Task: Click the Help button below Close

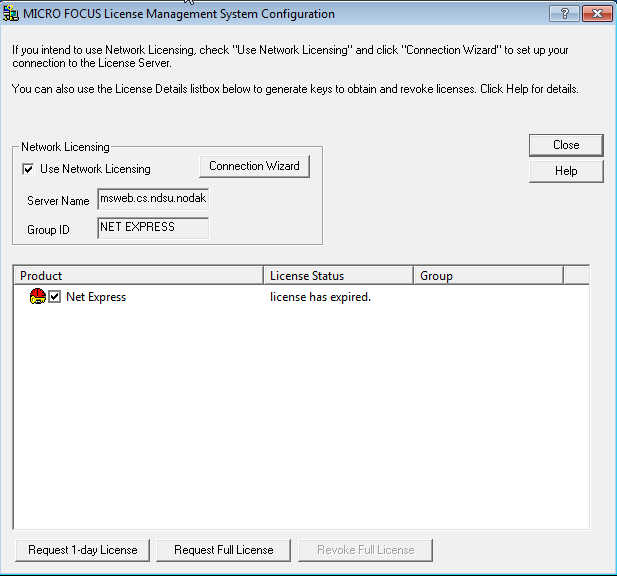Action: pos(566,171)
